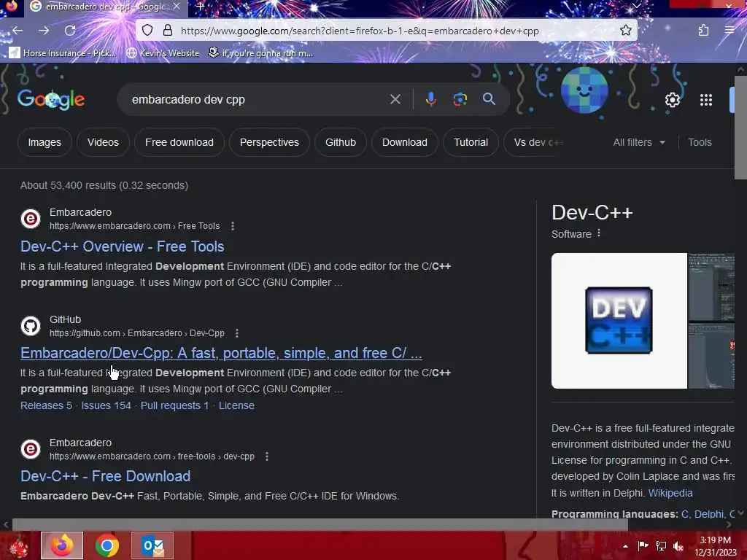Click the Dev-C++ screenshot thumbnail
The image size is (747, 560).
(x=711, y=287)
